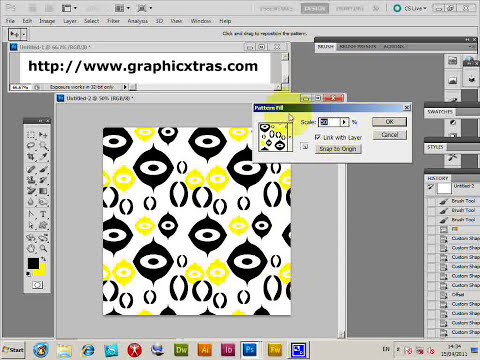480x360 pixels.
Task: Select the Eraser tool
Action: [x=31, y=191]
